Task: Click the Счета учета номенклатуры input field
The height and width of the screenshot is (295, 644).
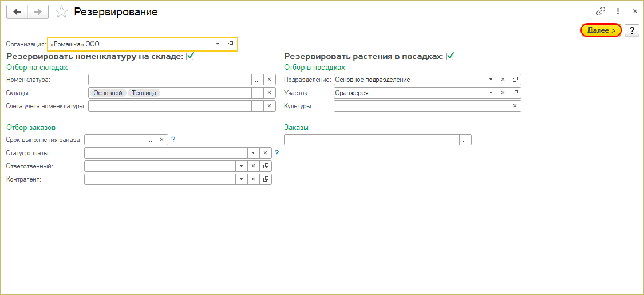Action: coord(169,106)
